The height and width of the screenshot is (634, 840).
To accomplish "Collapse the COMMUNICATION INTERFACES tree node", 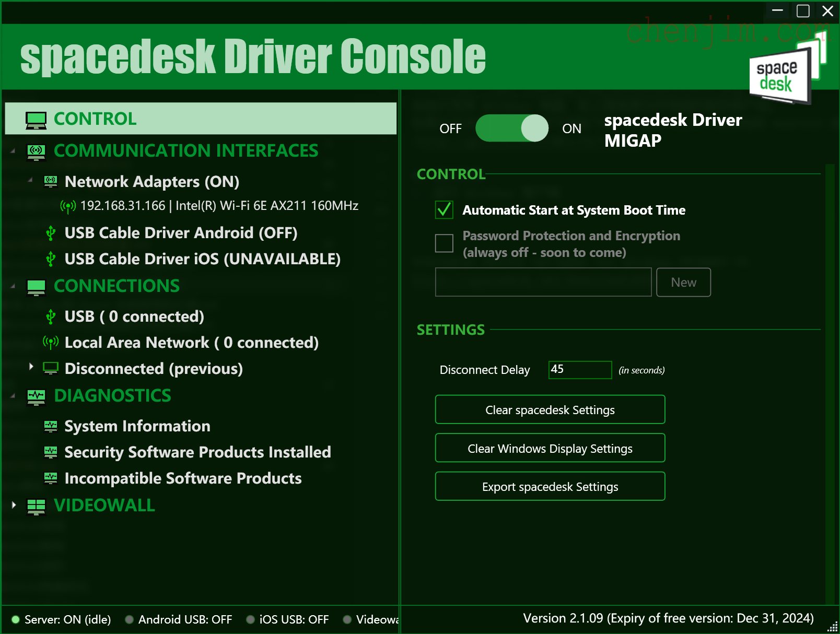I will [13, 151].
